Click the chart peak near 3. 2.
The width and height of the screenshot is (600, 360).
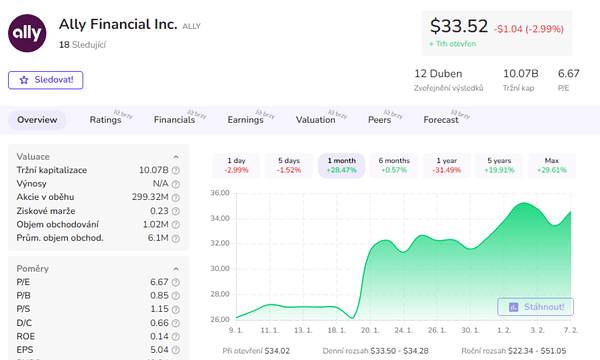(x=524, y=203)
